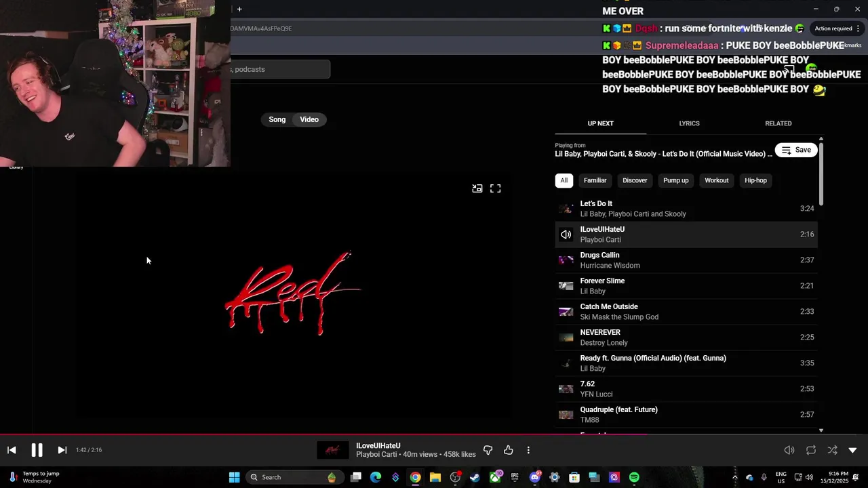
Task: Play Catch Me Outside from queue
Action: (x=686, y=312)
